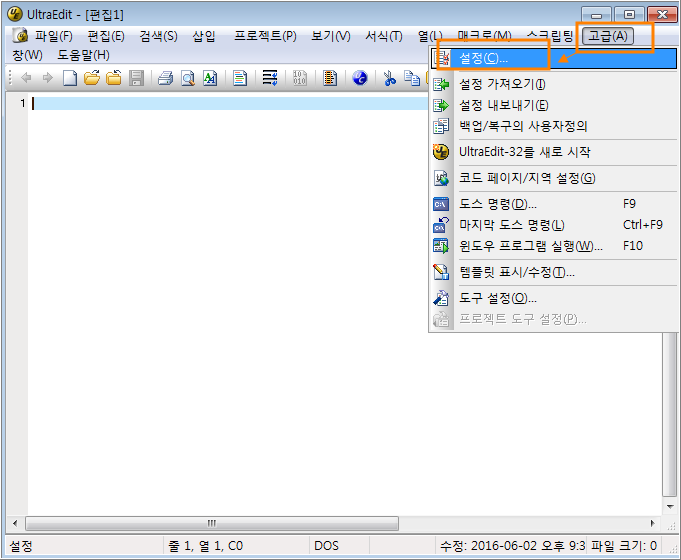Open a file with the folder icon

92,78
